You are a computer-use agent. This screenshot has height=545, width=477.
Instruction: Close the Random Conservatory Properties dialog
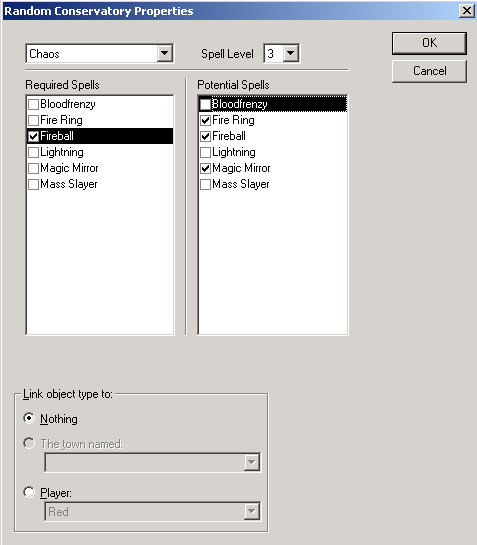(x=467, y=11)
